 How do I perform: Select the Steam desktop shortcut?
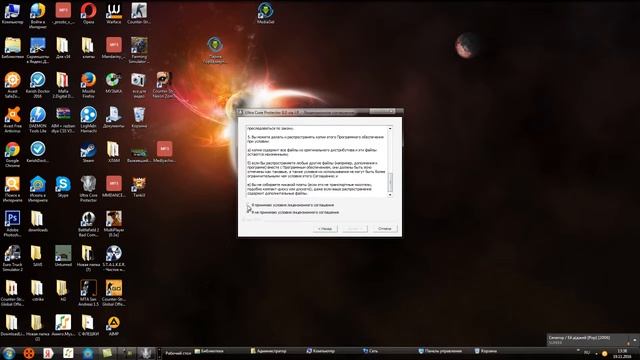[x=88, y=153]
